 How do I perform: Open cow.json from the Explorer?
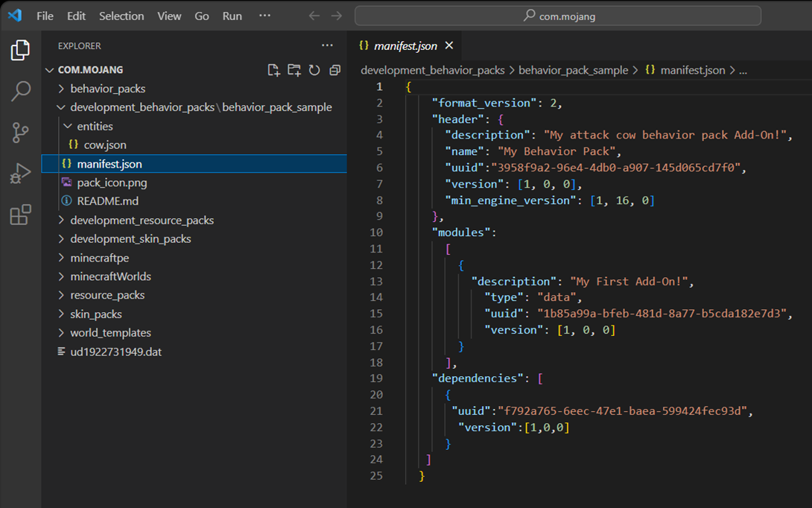(x=105, y=145)
